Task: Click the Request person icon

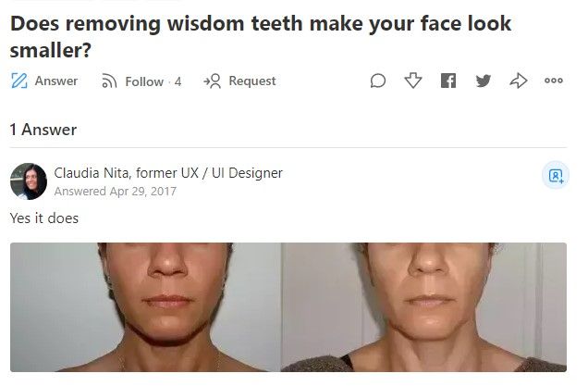Action: tap(212, 81)
